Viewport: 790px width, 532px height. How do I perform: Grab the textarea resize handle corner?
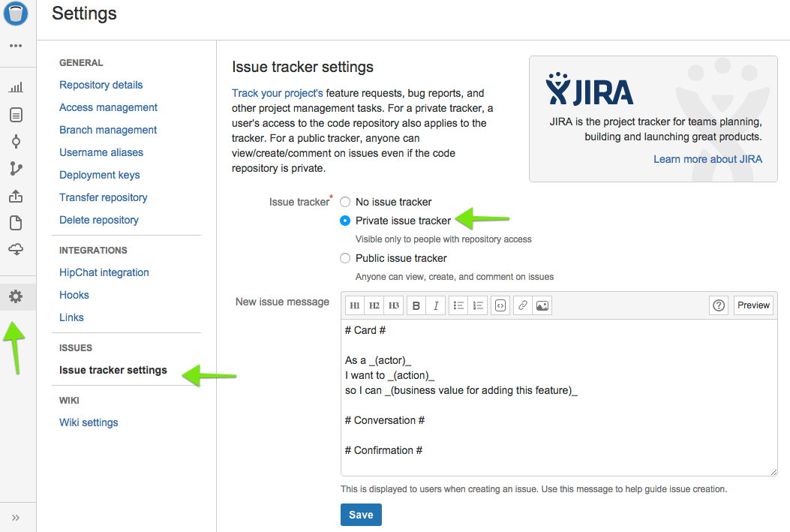[x=773, y=472]
